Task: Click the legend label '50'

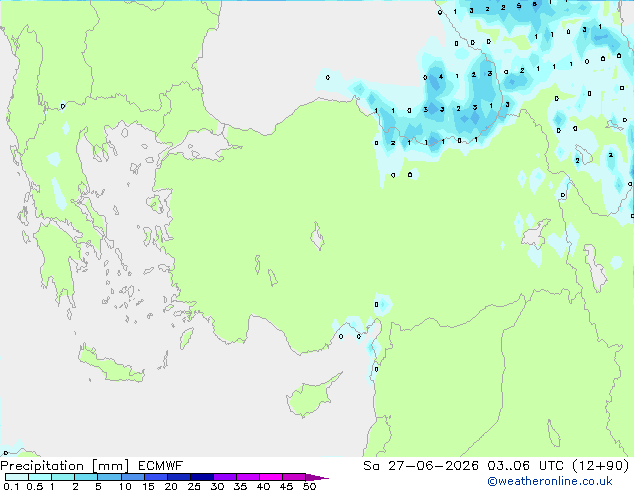Action: pyautogui.click(x=309, y=486)
